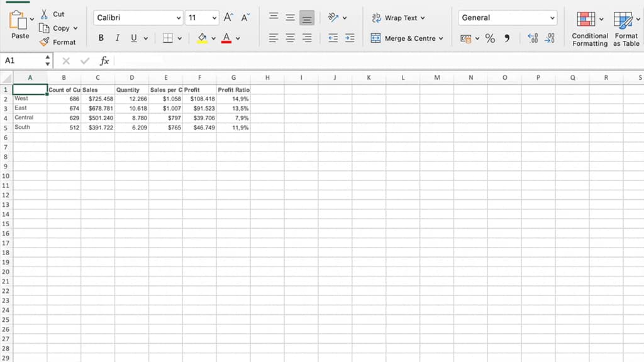Click the text orientation icon
Screen dimensions: 644x362
pyautogui.click(x=333, y=17)
